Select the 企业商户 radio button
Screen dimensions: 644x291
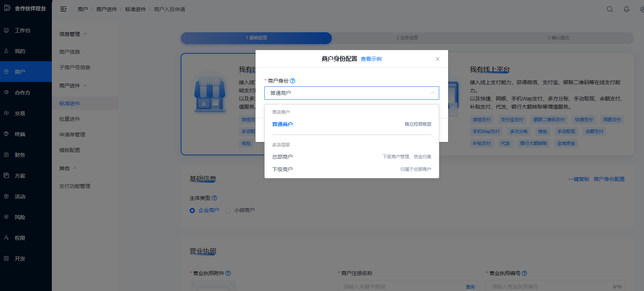(x=192, y=211)
